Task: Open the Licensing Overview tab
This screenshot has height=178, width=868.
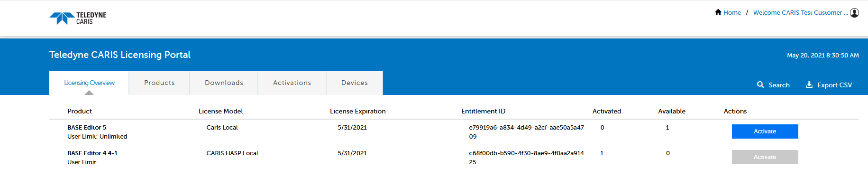Action: coord(89,83)
